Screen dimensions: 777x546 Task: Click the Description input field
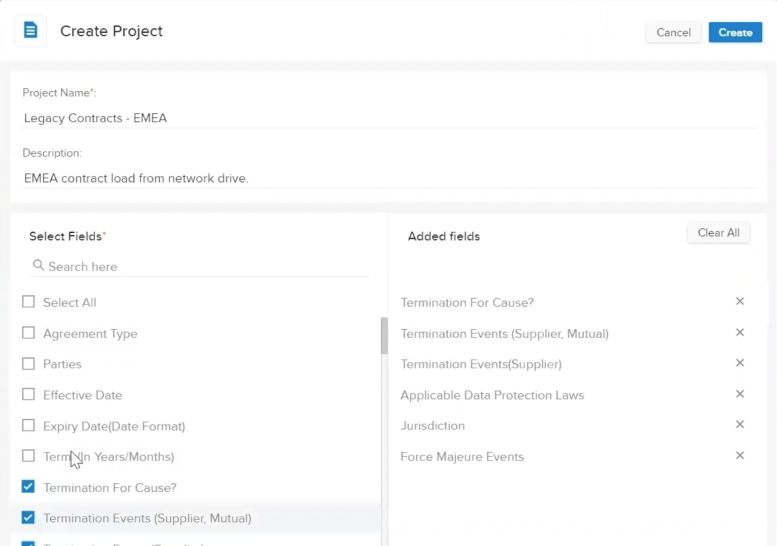389,178
